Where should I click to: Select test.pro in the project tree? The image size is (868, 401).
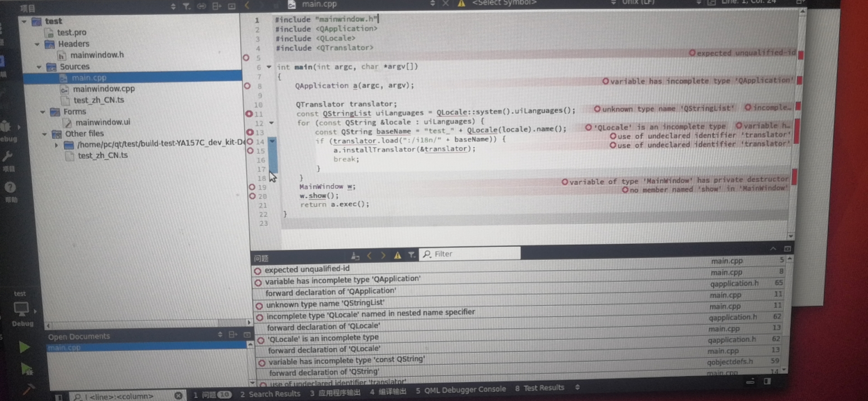click(x=71, y=33)
